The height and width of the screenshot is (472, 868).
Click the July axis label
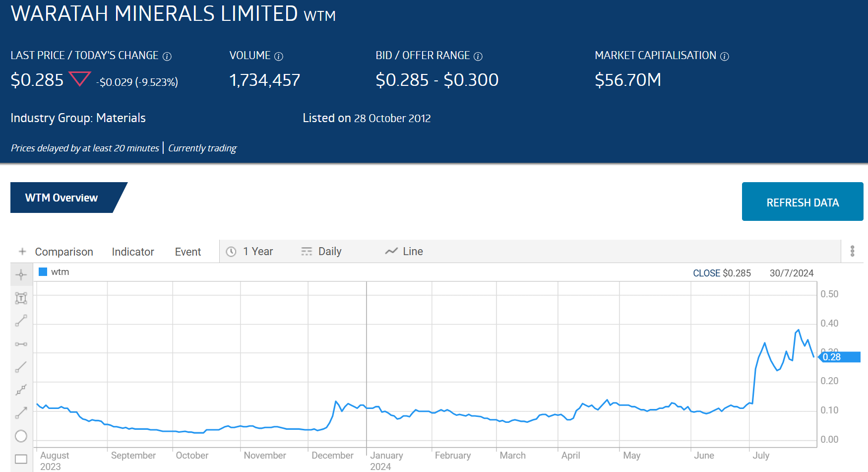click(x=761, y=455)
